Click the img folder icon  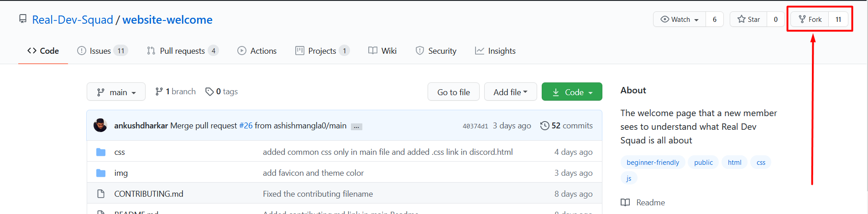(101, 173)
